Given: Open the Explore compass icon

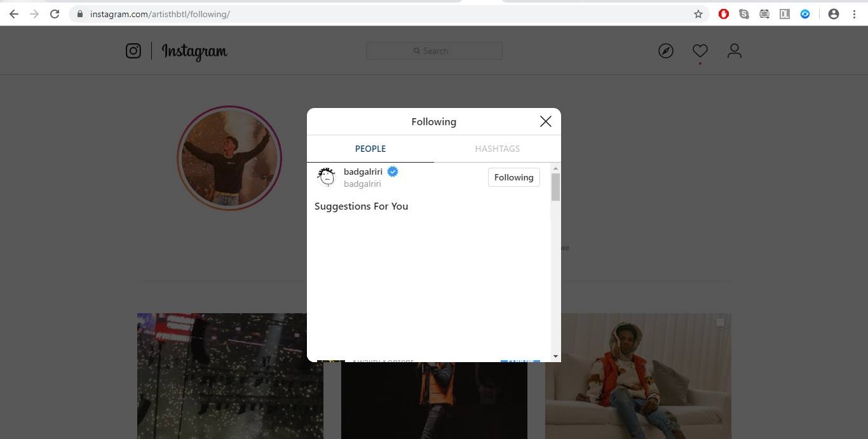Looking at the screenshot, I should (x=666, y=51).
